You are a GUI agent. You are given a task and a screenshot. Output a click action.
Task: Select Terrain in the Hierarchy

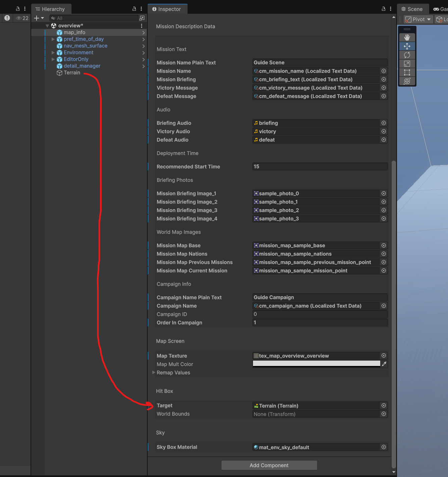[x=72, y=73]
